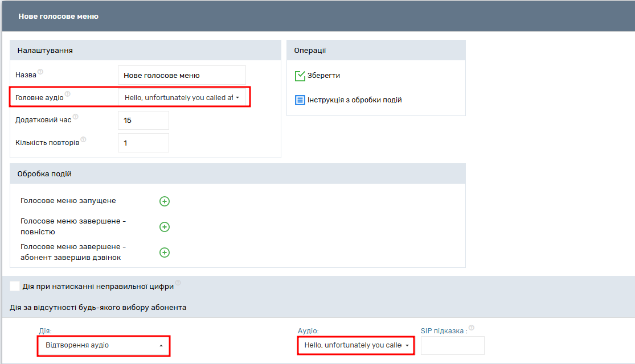Click the 'SIP підказка' input field

pos(452,346)
